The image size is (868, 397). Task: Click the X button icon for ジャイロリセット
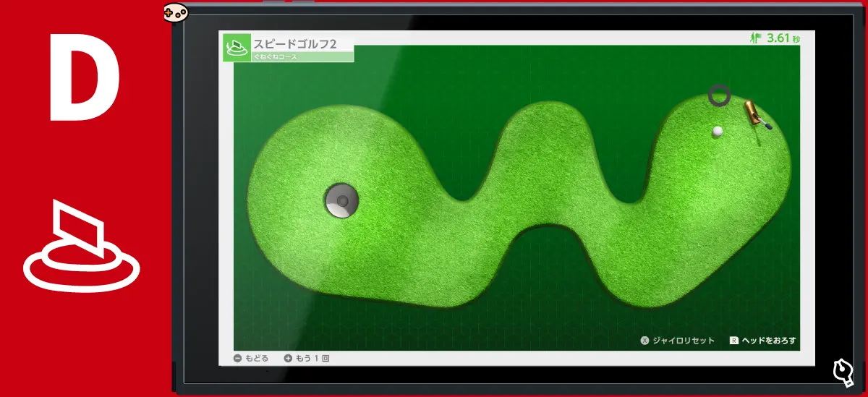tap(644, 340)
